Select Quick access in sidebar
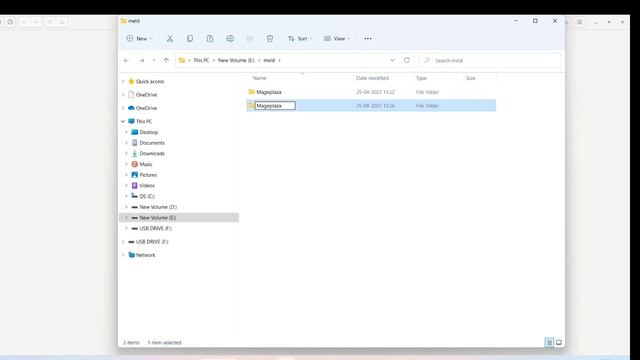Viewport: 640px width, 360px height. pyautogui.click(x=150, y=82)
